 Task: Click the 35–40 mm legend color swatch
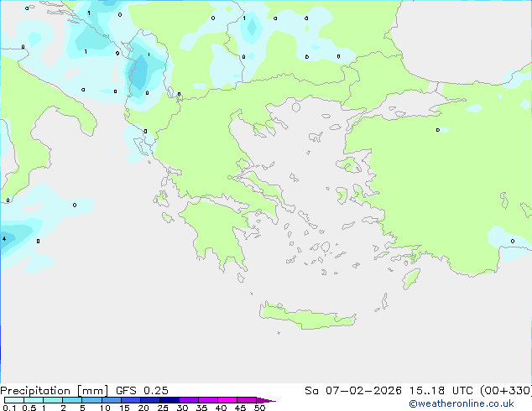click(207, 400)
